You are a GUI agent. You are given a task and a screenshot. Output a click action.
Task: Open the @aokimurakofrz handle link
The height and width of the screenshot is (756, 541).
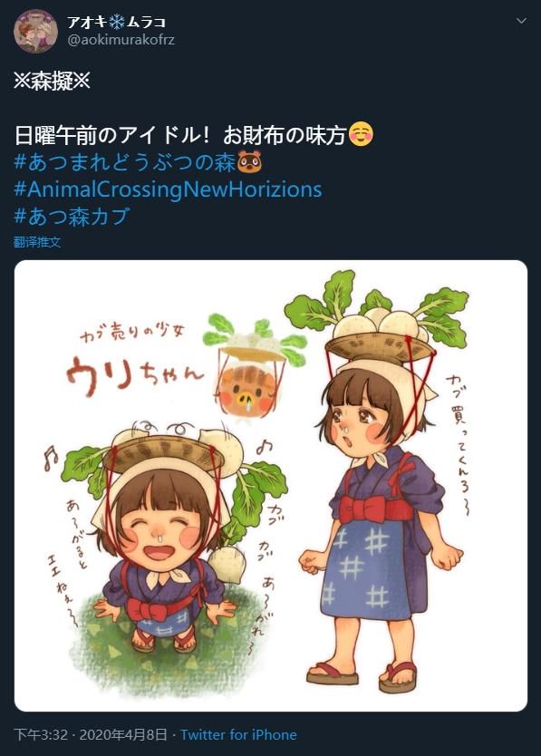pyautogui.click(x=121, y=40)
